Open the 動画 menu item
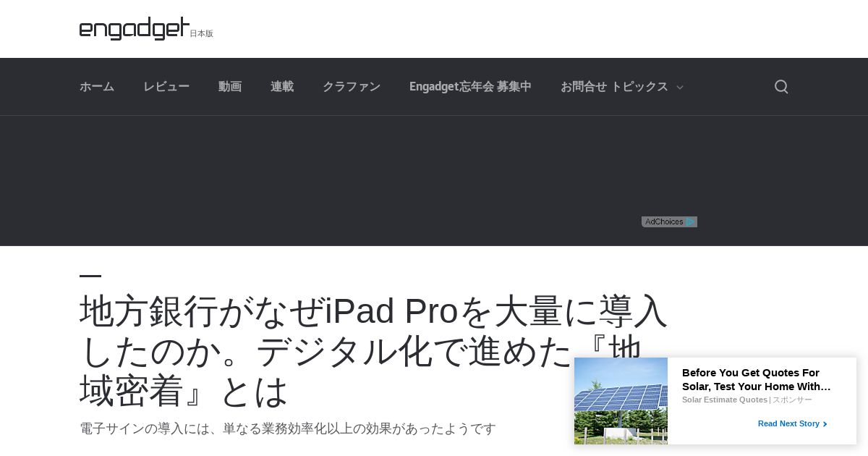Screen dimensions: 868x456 coord(230,87)
